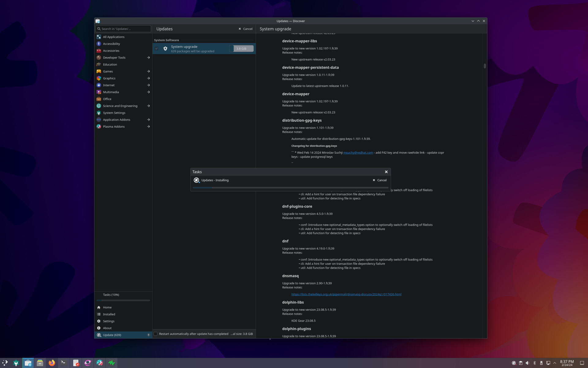Focus the Search in 'Updates' field

[123, 29]
